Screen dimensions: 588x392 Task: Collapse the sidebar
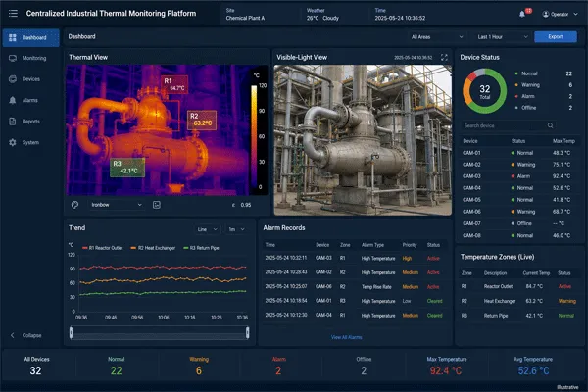coord(26,335)
